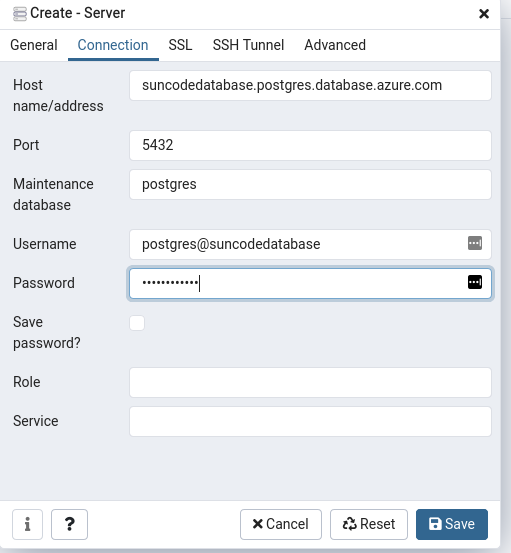511x553 pixels.
Task: Focus the Host name/address field
Action: coord(310,85)
